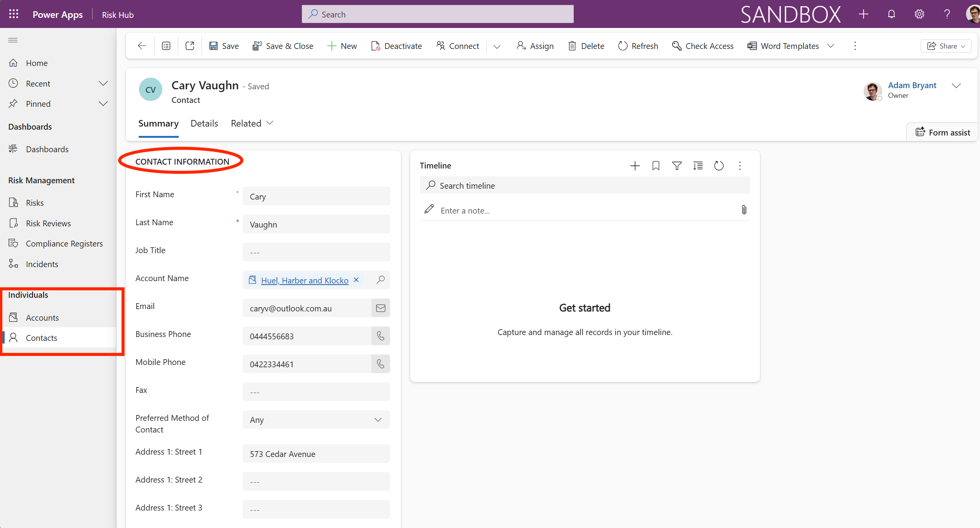This screenshot has height=528, width=980.
Task: Open the Adam Bryant owner link
Action: tap(912, 85)
